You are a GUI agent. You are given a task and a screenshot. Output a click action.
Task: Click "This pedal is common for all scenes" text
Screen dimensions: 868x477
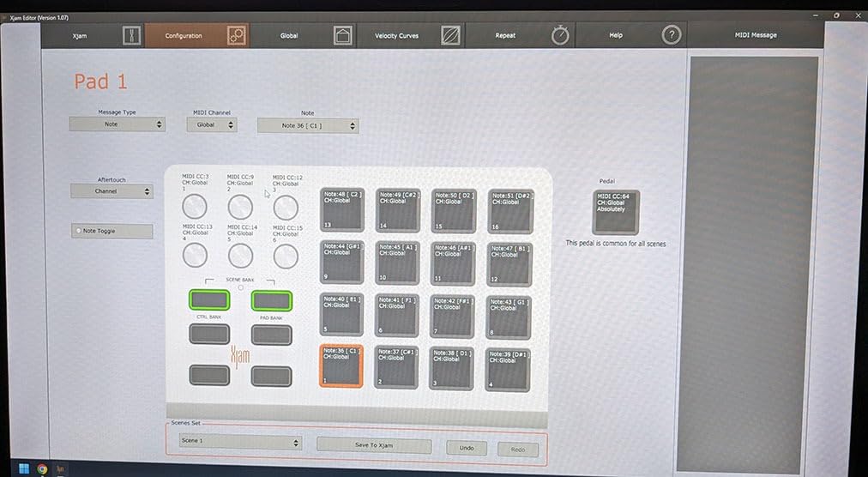coord(616,243)
